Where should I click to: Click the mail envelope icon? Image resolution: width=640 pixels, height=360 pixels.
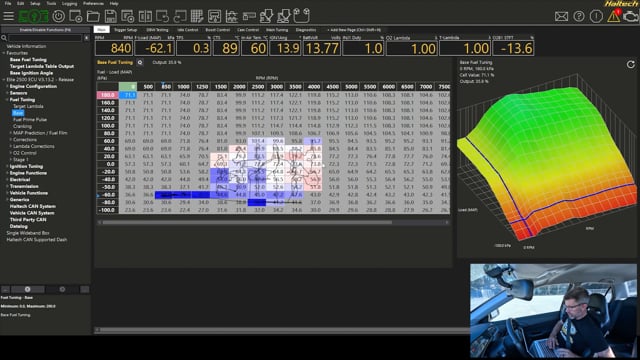561,16
